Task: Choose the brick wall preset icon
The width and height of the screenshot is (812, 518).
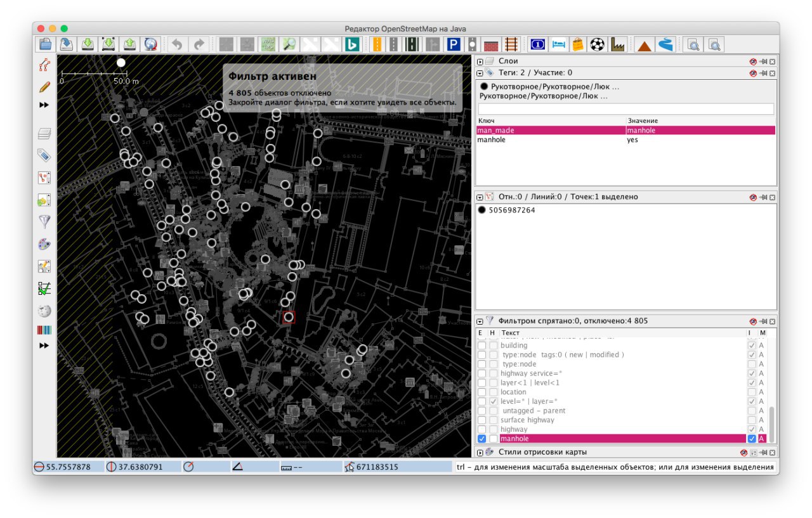Action: coord(491,44)
